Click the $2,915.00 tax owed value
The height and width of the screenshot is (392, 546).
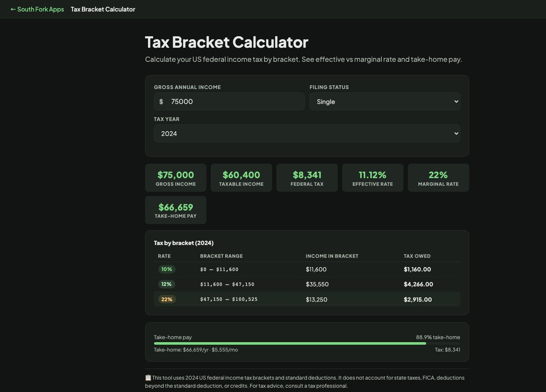pyautogui.click(x=418, y=300)
